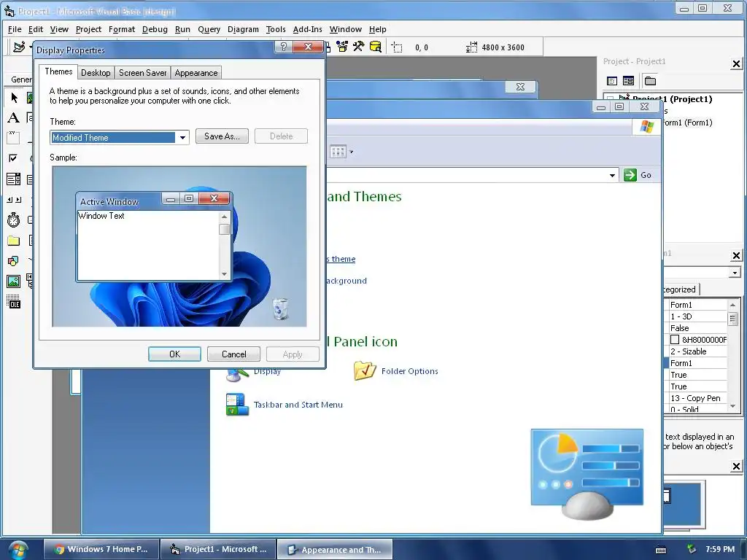Open the Properties window object dropdown

tap(735, 273)
